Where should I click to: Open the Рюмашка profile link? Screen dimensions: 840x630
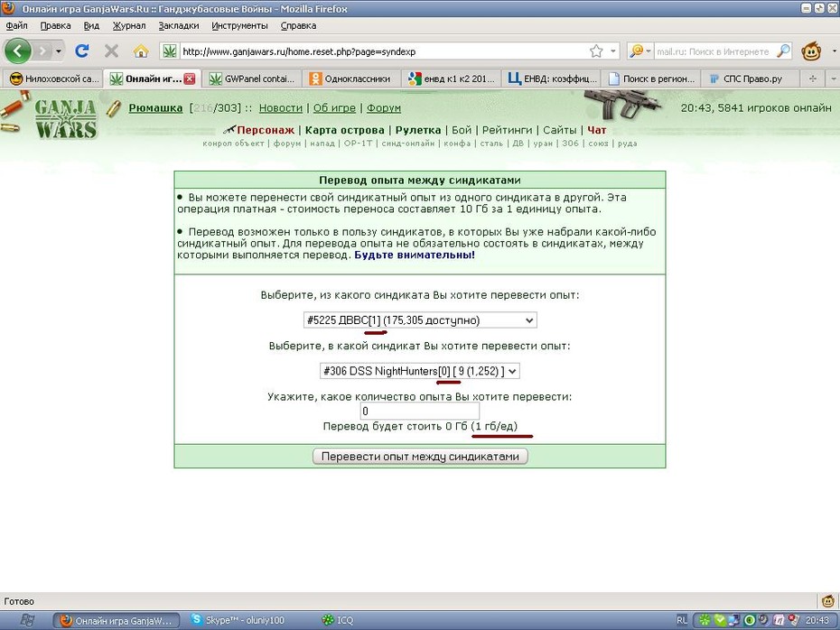pyautogui.click(x=155, y=108)
